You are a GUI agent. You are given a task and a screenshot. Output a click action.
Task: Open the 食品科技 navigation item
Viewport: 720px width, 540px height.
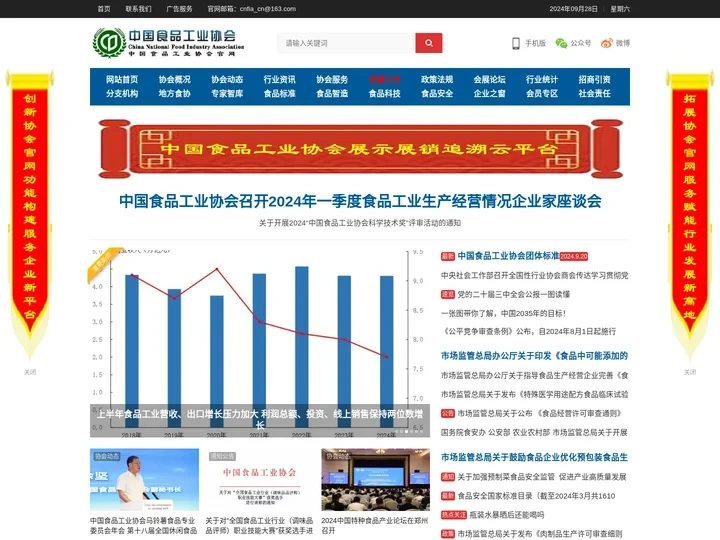tap(384, 94)
